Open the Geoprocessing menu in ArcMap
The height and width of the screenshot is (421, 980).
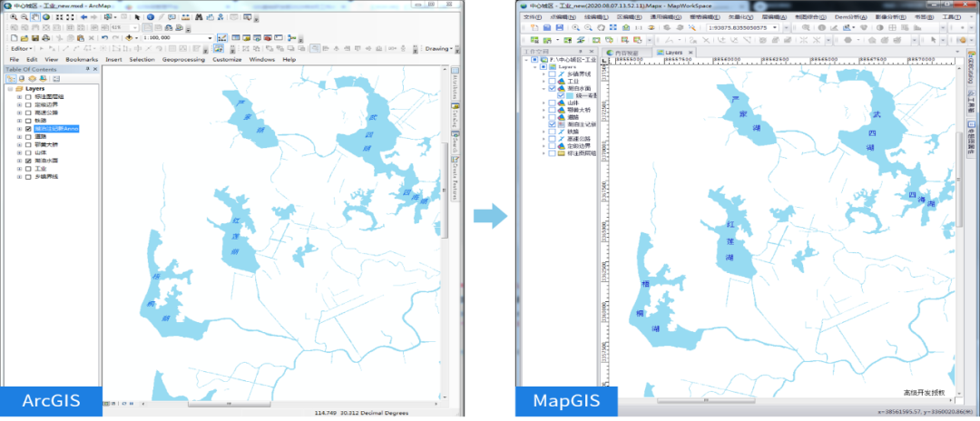(x=183, y=59)
